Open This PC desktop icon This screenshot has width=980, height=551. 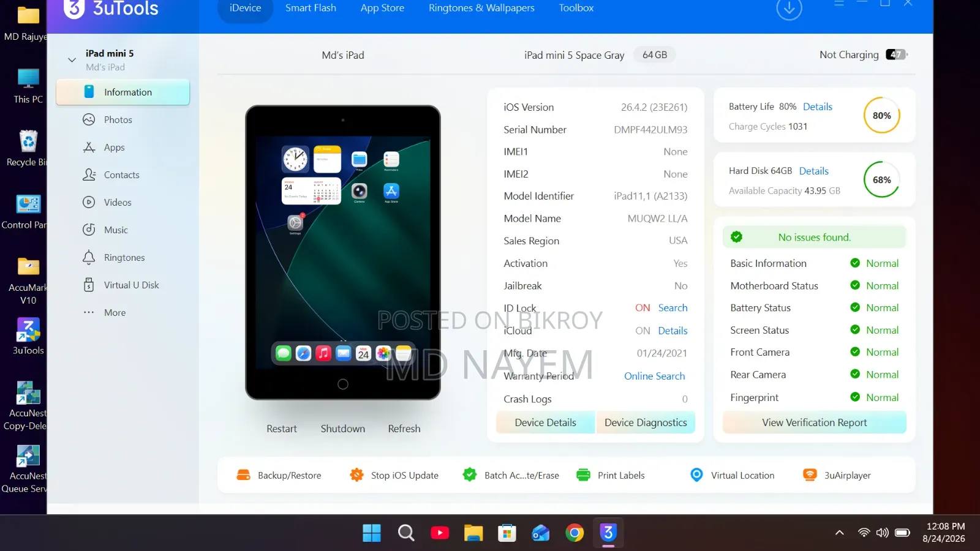pos(28,86)
